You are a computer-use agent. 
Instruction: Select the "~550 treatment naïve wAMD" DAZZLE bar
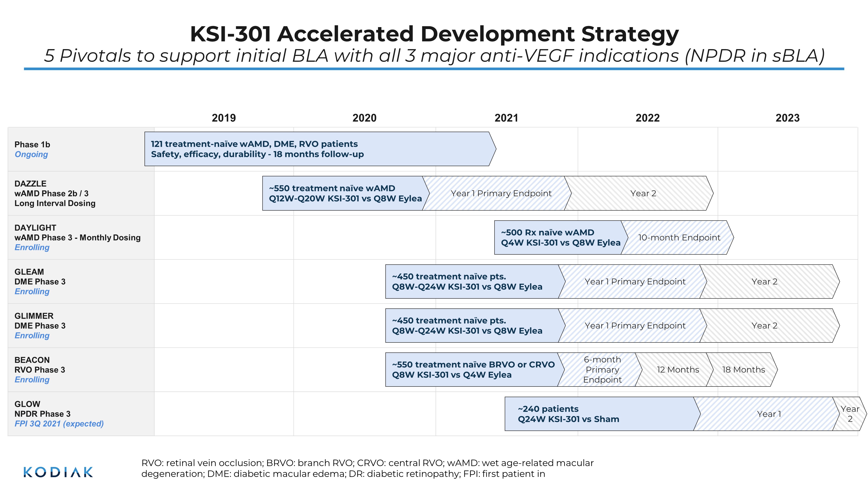pos(346,193)
